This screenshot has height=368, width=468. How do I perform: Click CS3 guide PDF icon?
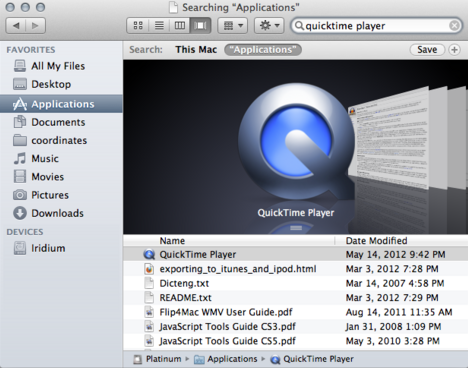[x=149, y=326]
